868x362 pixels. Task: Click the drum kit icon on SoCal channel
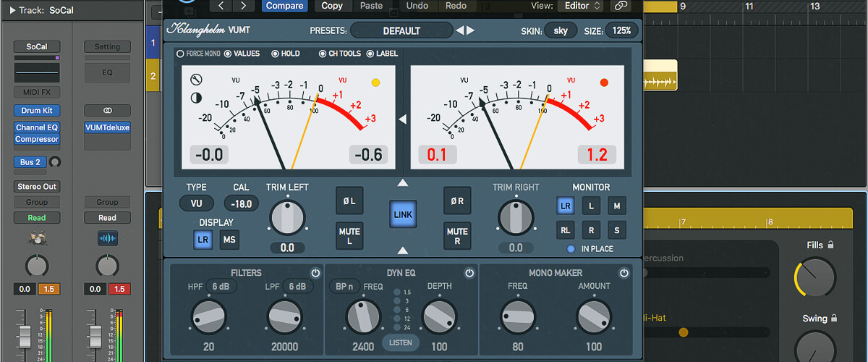pyautogui.click(x=36, y=237)
